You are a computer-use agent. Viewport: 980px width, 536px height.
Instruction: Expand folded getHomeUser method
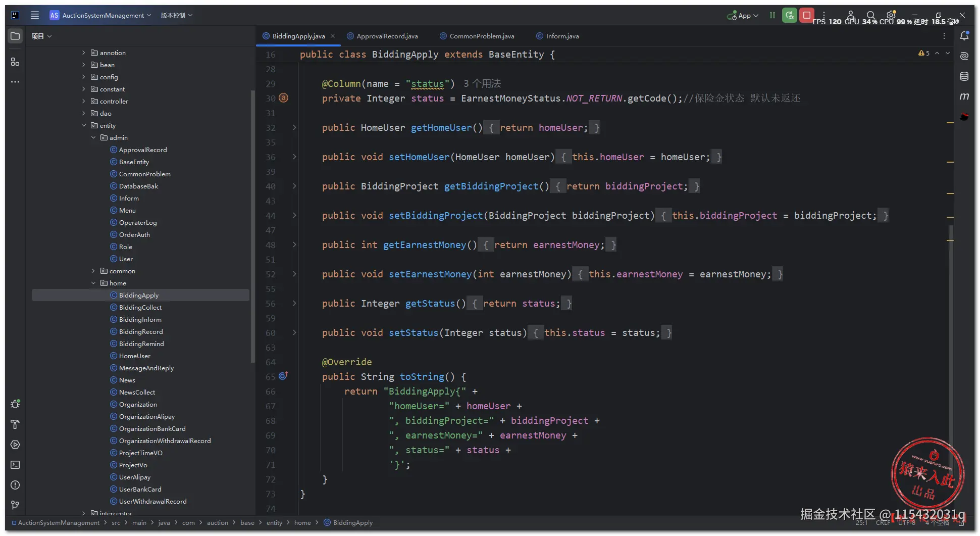[294, 127]
